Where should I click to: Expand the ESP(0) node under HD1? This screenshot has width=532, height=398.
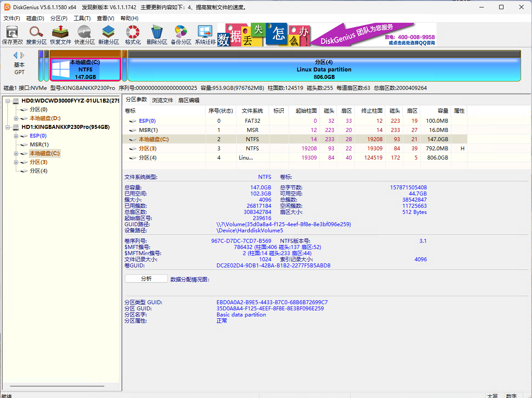pyautogui.click(x=16, y=136)
